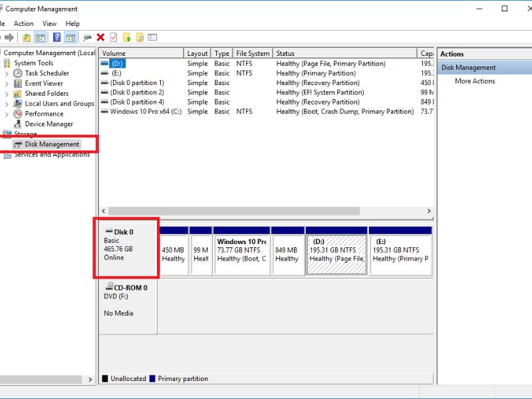Select Event Viewer in the tree
This screenshot has width=532, height=399.
coord(44,84)
